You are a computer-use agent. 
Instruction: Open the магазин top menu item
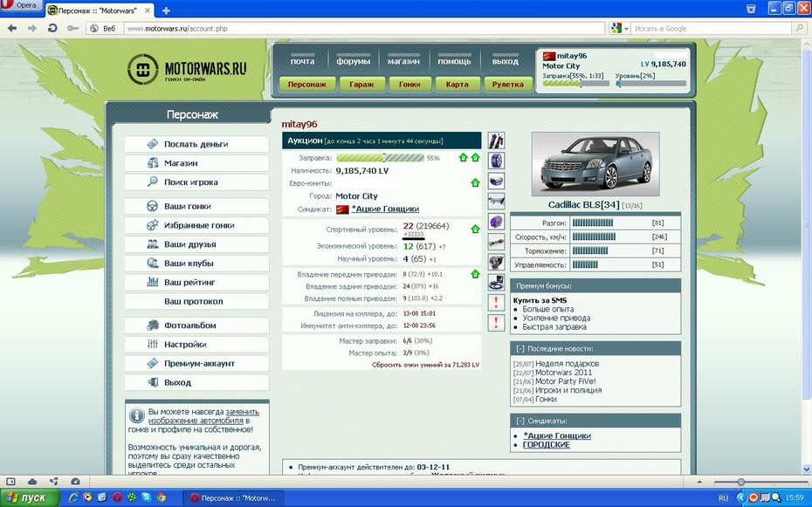click(403, 61)
